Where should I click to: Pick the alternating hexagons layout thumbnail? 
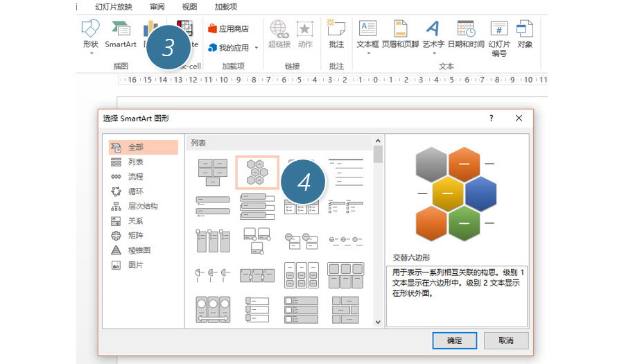pyautogui.click(x=257, y=172)
